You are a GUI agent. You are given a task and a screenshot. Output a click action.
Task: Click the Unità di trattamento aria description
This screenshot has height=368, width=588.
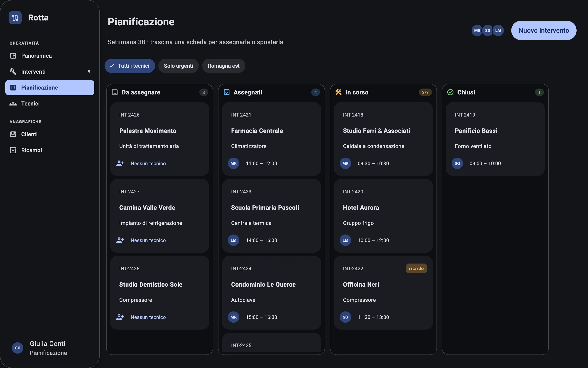[149, 146]
